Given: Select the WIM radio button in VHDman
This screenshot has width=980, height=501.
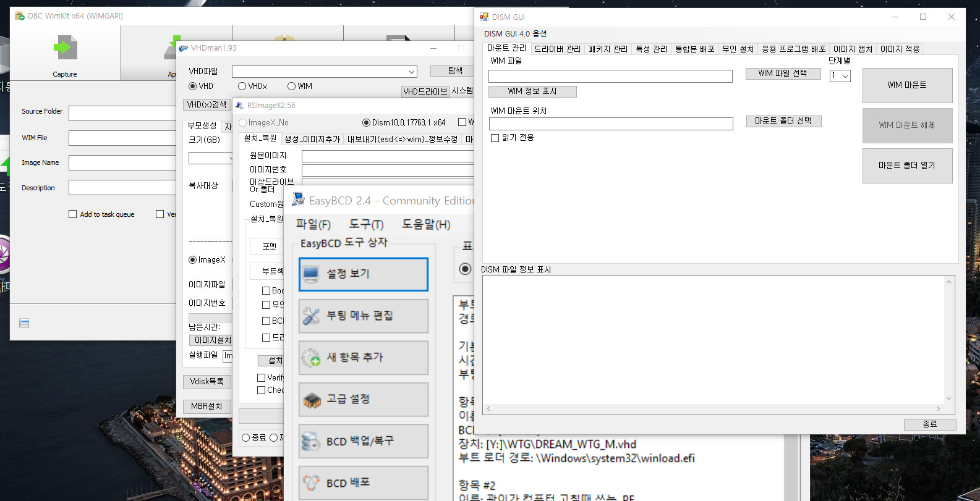Looking at the screenshot, I should tap(291, 86).
